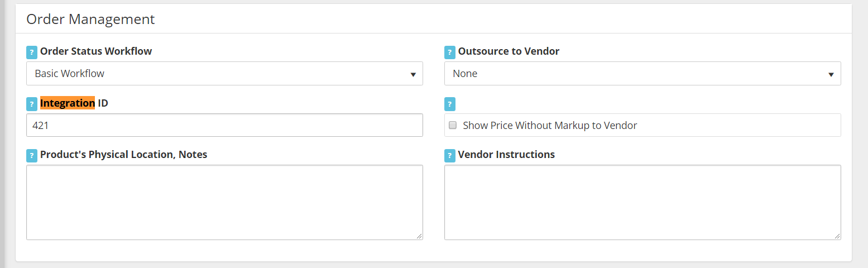Enable Show Price Without Markup to Vendor checkbox

453,126
